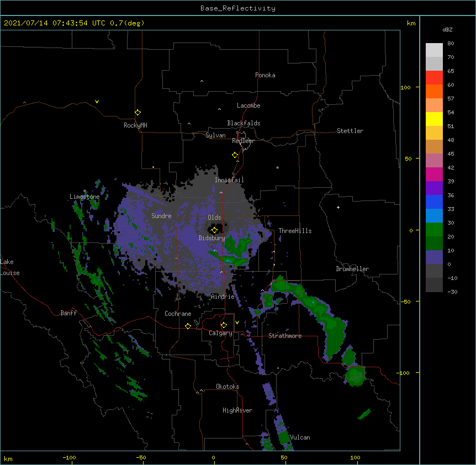
Task: Click the HighRiver label
Action: tap(237, 410)
